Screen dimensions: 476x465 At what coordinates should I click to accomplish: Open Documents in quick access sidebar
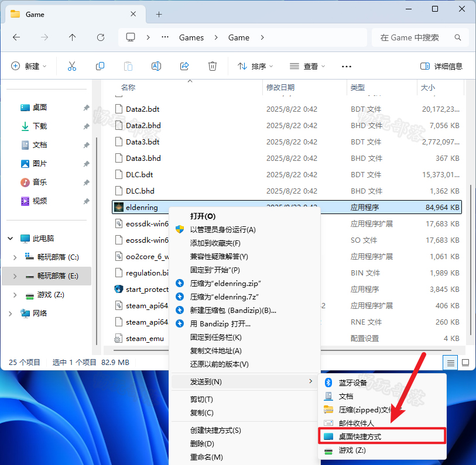39,145
